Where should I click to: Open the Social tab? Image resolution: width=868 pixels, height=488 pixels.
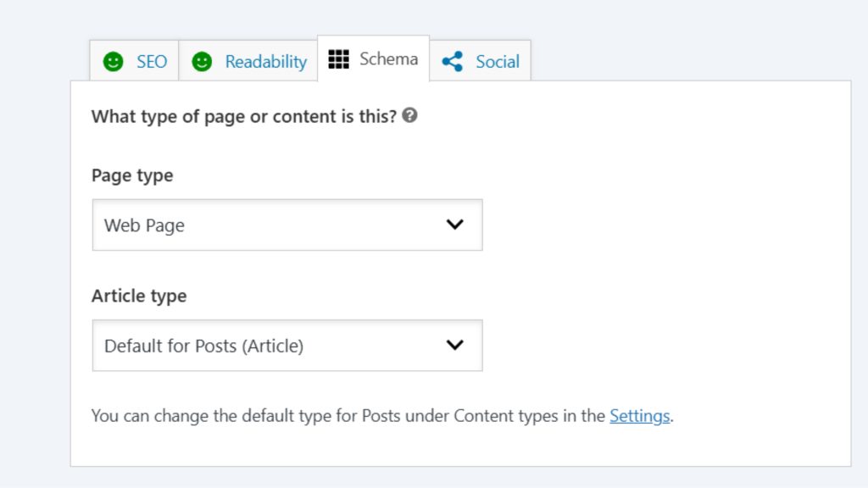click(481, 61)
